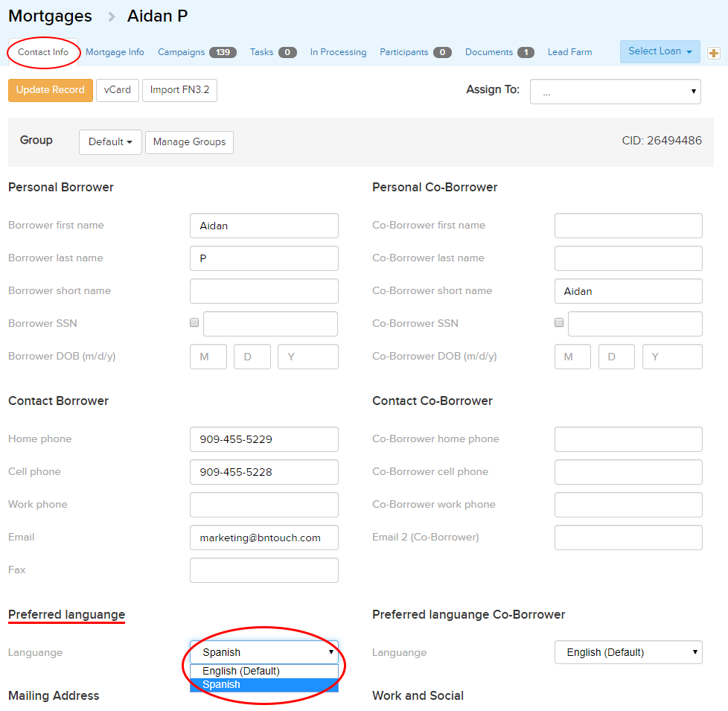Tick the Co-Borrower SSN checkbox

[x=559, y=323]
